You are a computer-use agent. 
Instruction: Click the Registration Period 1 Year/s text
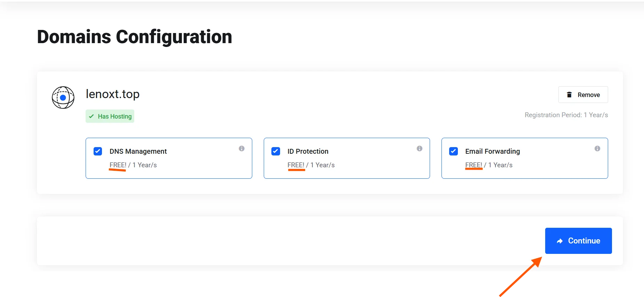[566, 115]
